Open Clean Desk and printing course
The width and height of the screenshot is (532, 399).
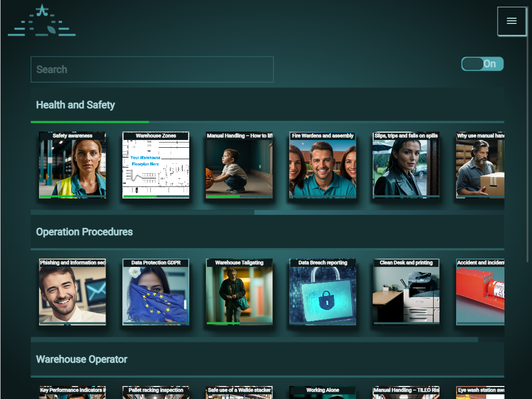[x=406, y=292]
